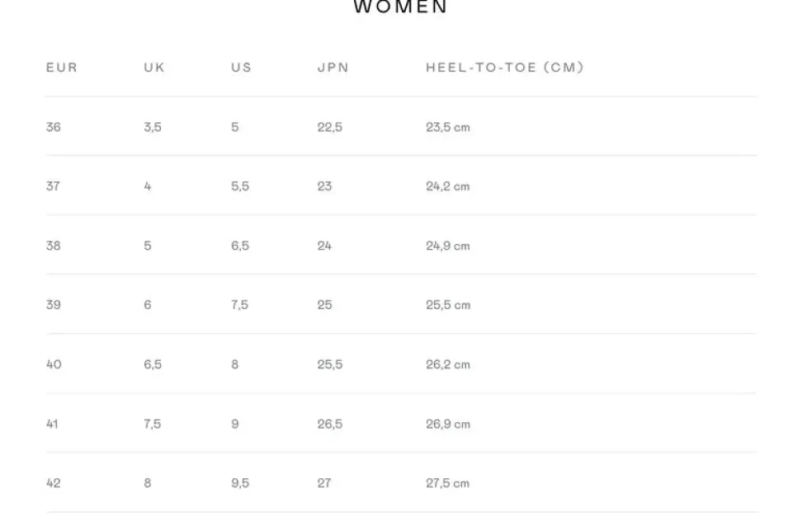Click JPN size 26,5 value
The image size is (812, 526).
pyautogui.click(x=330, y=424)
